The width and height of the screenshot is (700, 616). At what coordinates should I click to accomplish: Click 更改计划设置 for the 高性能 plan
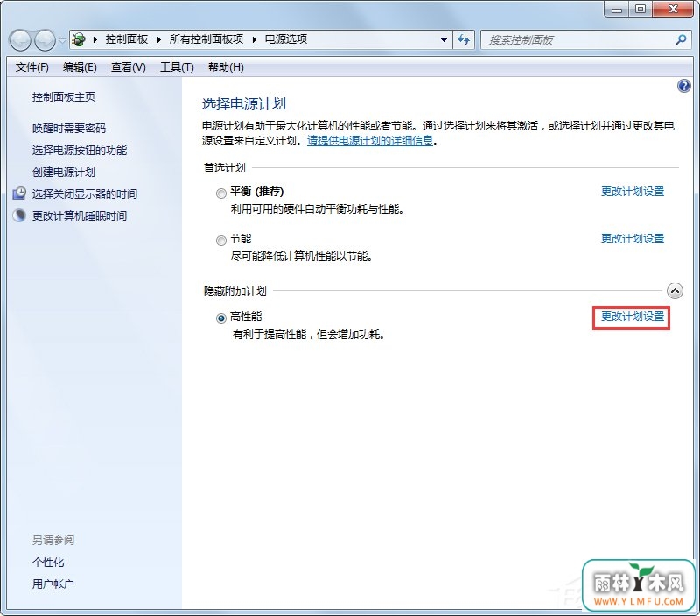pyautogui.click(x=633, y=317)
